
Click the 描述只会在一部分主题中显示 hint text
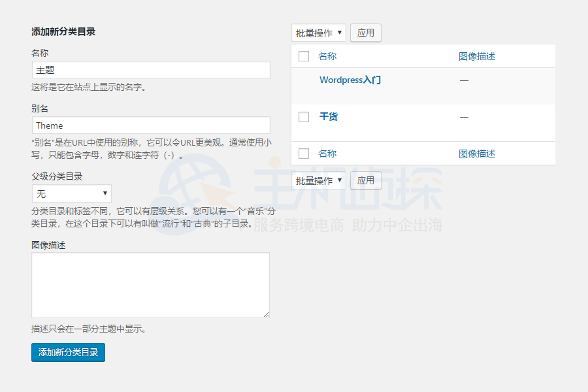(88, 329)
